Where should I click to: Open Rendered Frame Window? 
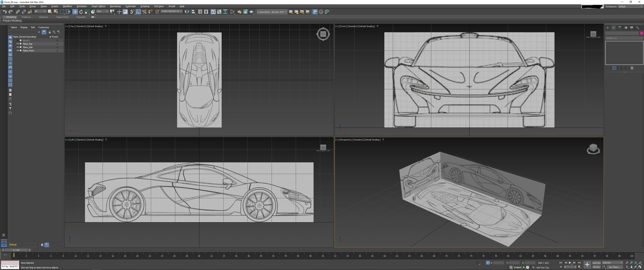point(245,12)
